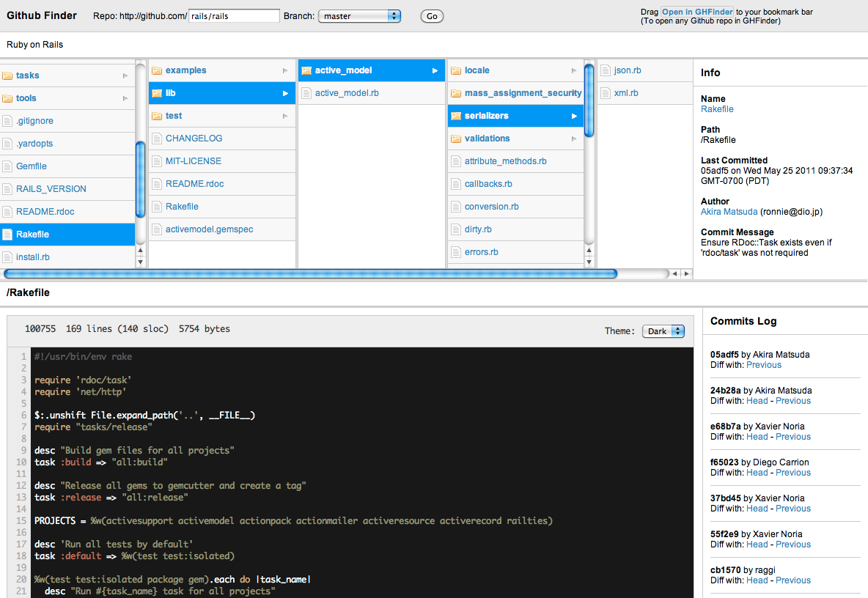
Task: Click the horizontal scrollbar left arrow
Action: coord(674,274)
